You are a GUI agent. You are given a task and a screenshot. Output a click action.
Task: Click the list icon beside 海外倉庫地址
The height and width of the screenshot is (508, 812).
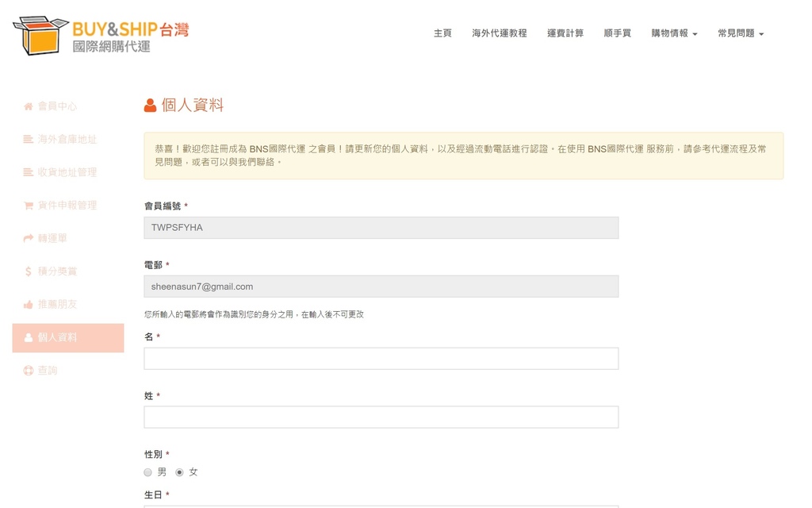point(29,140)
